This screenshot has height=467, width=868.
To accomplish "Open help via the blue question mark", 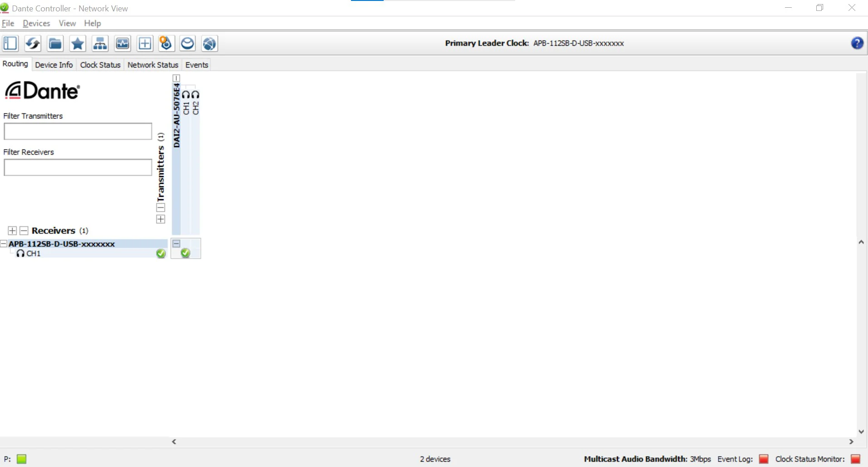I will (x=857, y=43).
